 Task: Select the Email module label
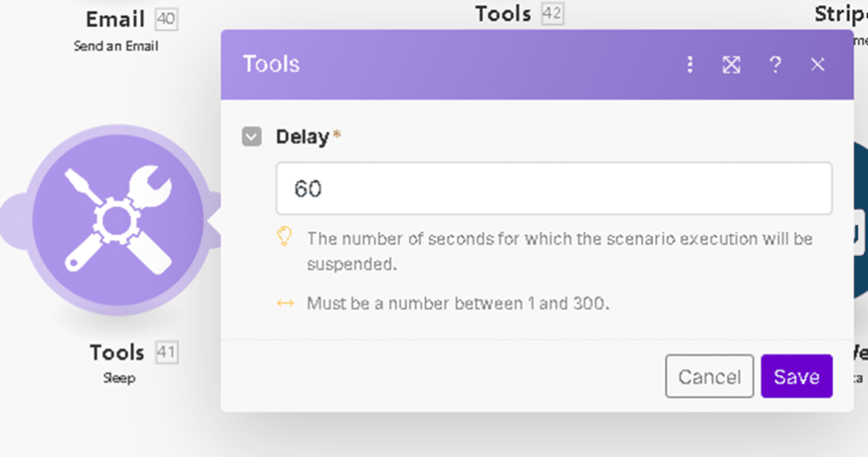tap(115, 19)
